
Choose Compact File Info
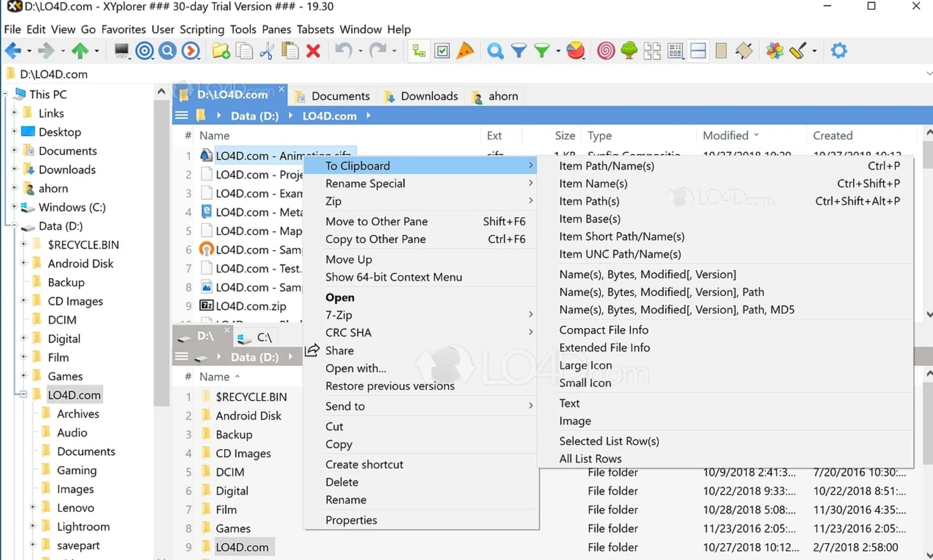[725, 330]
